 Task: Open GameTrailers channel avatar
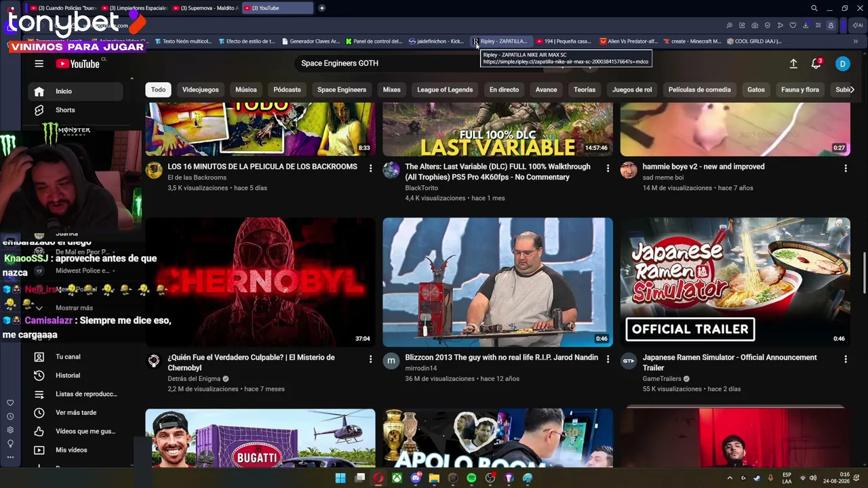coord(629,361)
